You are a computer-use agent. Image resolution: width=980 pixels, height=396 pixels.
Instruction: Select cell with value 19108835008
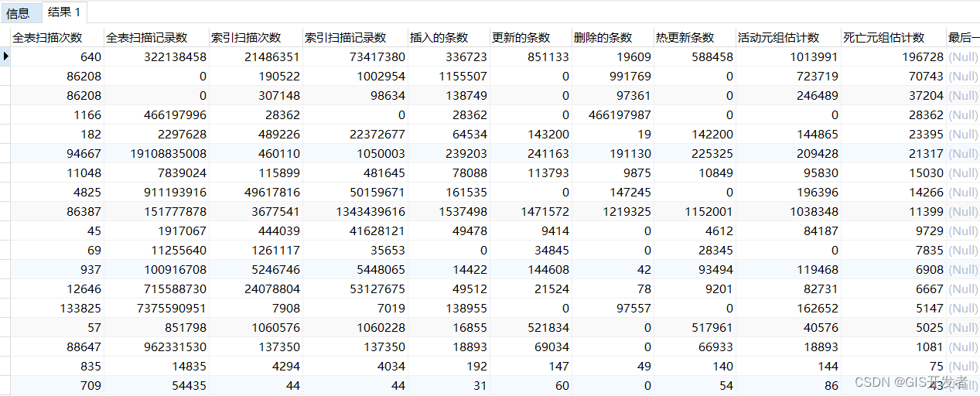155,154
